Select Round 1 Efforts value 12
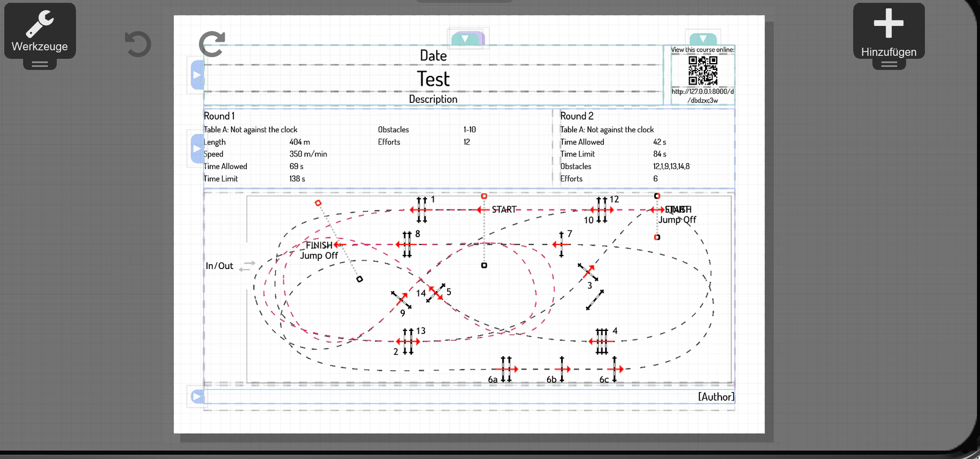The image size is (980, 459). (467, 142)
